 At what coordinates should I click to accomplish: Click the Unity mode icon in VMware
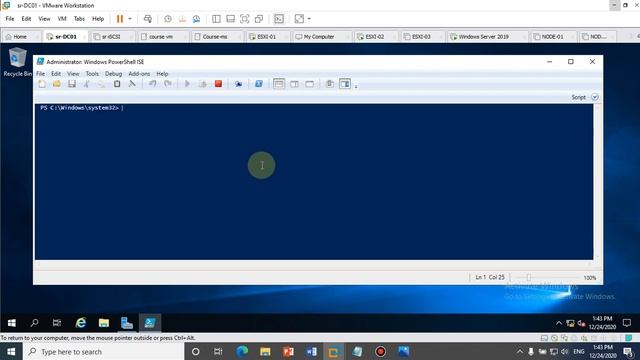(259, 19)
